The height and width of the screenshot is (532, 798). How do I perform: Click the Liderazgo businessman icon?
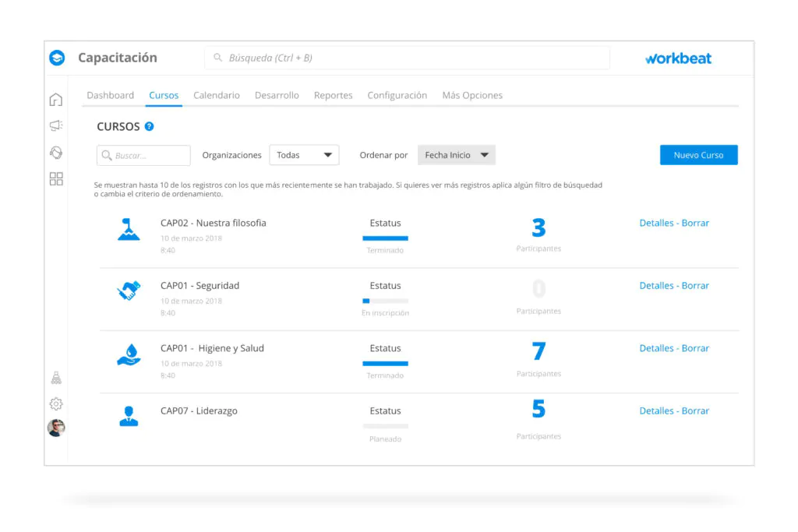point(129,416)
